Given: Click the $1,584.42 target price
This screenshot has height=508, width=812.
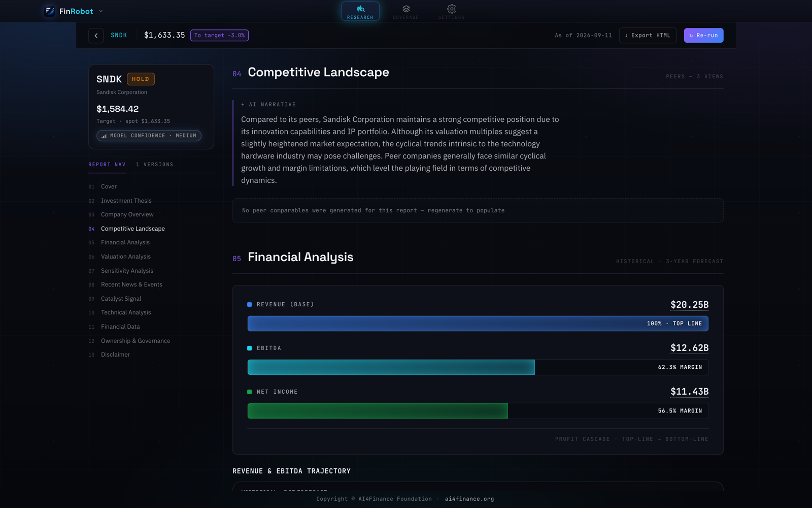Looking at the screenshot, I should click(x=118, y=109).
